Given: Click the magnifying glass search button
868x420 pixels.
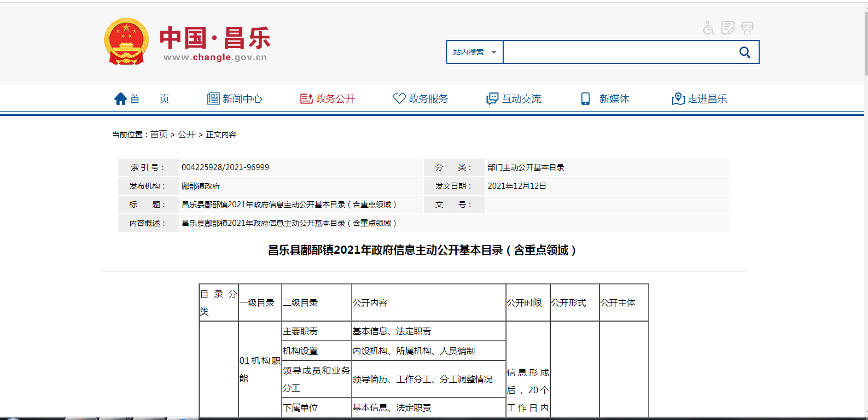Looking at the screenshot, I should [744, 52].
